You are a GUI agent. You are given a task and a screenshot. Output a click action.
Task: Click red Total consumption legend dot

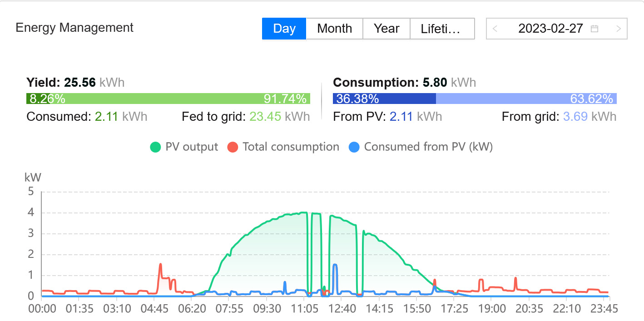pos(233,147)
